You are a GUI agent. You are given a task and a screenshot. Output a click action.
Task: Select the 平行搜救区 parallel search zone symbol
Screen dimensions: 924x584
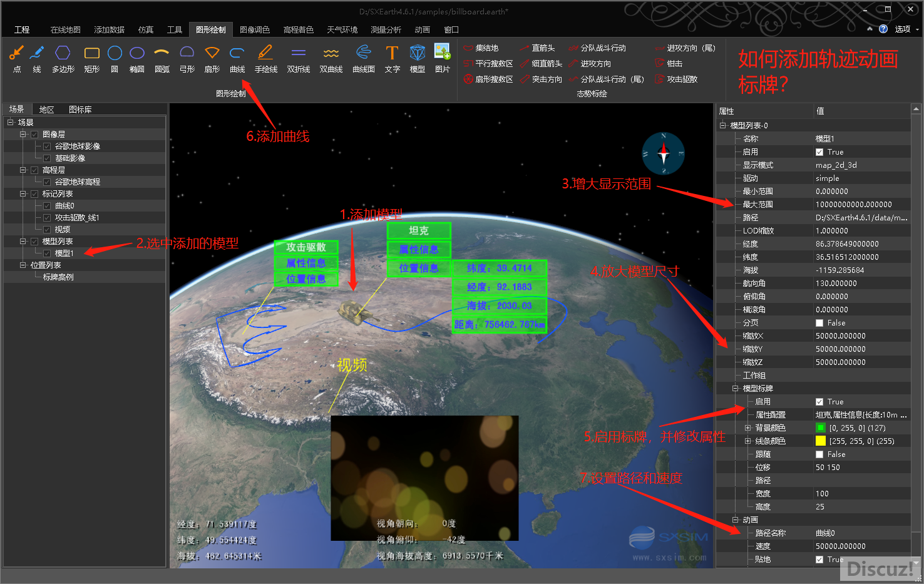point(488,64)
